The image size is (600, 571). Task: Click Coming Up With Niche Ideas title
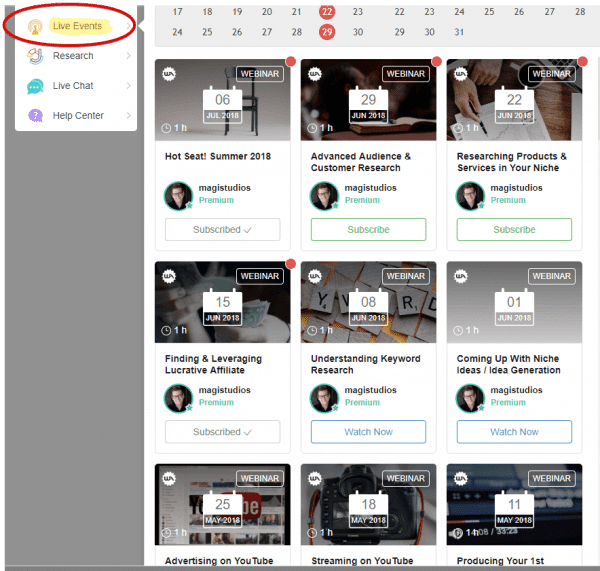pyautogui.click(x=508, y=364)
